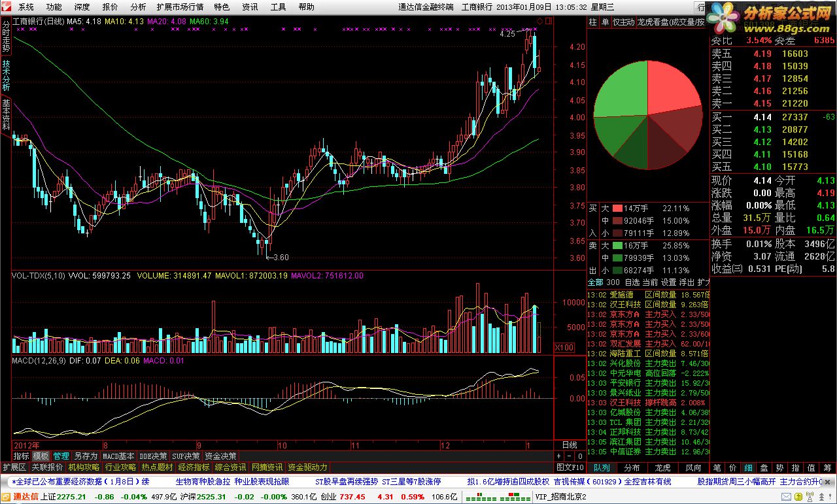
Task: Click 另存为 to save the template
Action: click(86, 456)
